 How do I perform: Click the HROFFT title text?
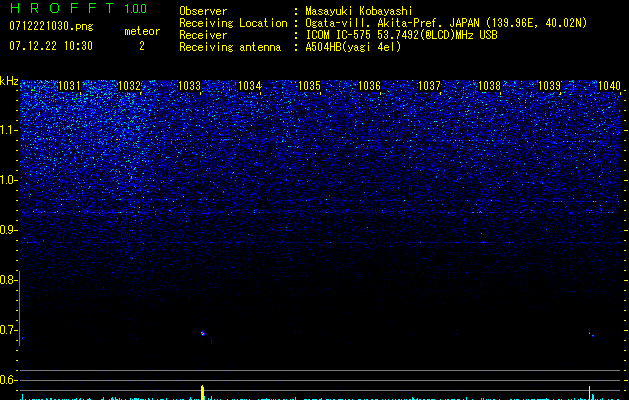tap(62, 8)
